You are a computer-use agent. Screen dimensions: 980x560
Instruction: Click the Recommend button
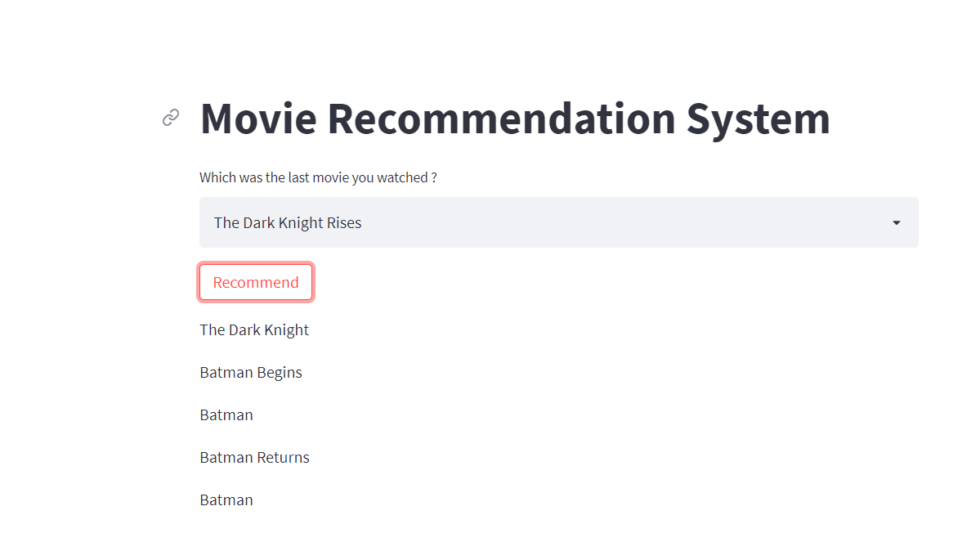tap(255, 281)
